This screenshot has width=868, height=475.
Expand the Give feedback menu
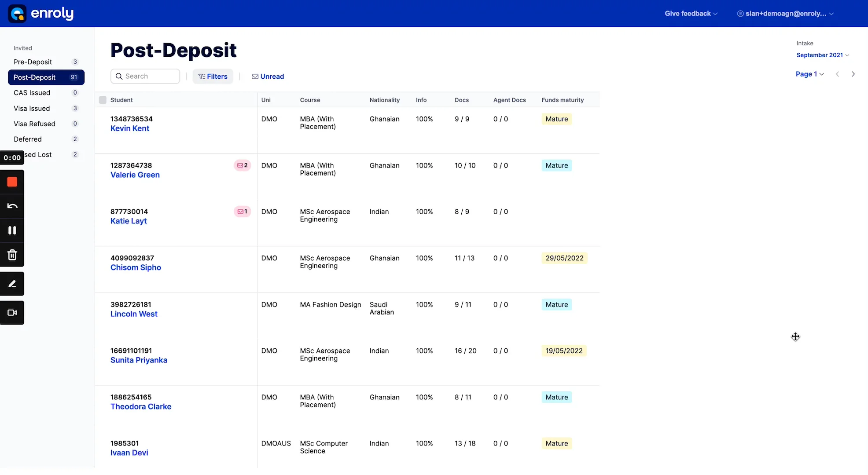click(691, 14)
